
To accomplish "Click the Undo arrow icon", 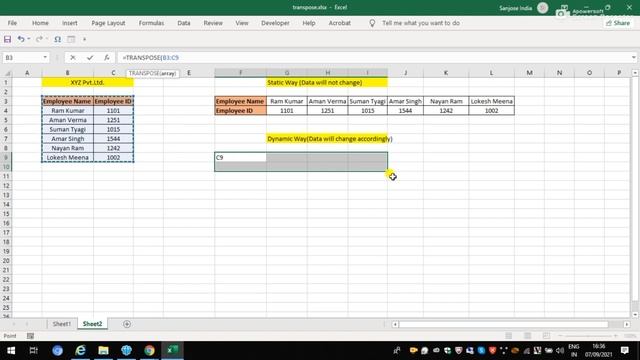I will click(x=20, y=39).
